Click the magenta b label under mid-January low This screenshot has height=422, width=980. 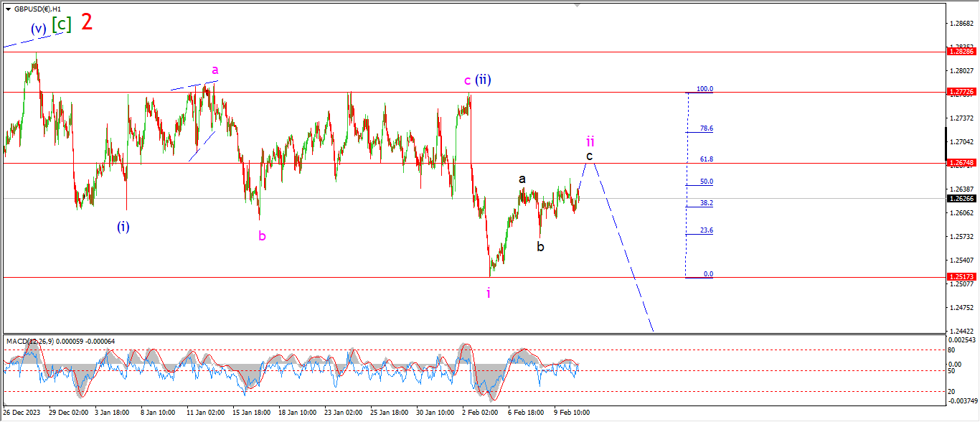pyautogui.click(x=262, y=235)
